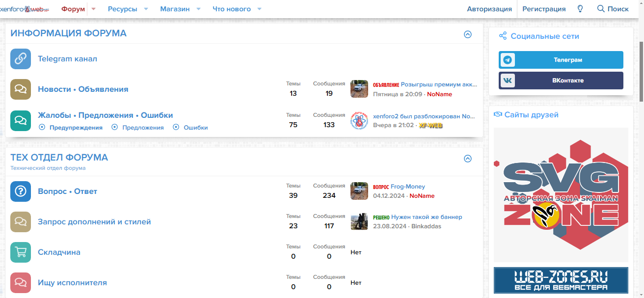Open the Форум navigation tab

(73, 9)
